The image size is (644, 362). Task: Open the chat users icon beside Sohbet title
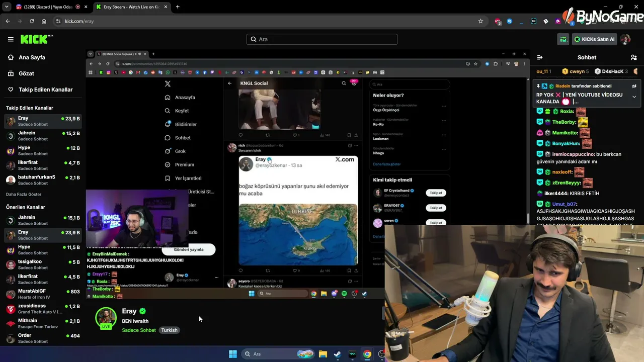coord(633,57)
